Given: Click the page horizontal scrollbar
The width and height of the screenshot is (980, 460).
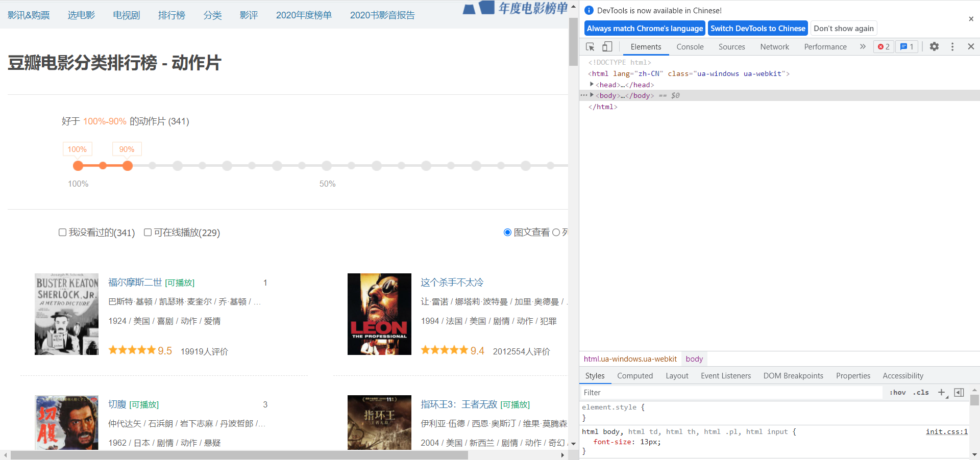Looking at the screenshot, I should pyautogui.click(x=239, y=455).
